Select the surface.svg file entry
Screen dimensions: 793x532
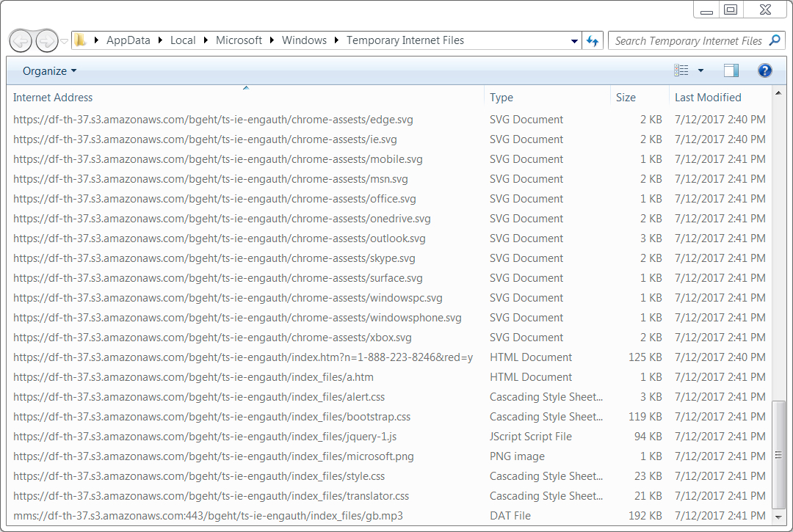(389, 278)
